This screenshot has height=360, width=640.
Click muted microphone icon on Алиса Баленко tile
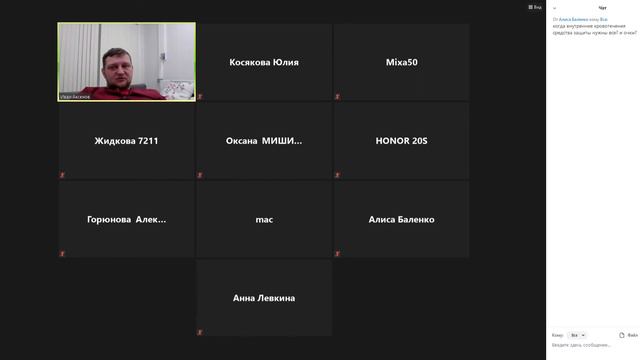coord(337,254)
